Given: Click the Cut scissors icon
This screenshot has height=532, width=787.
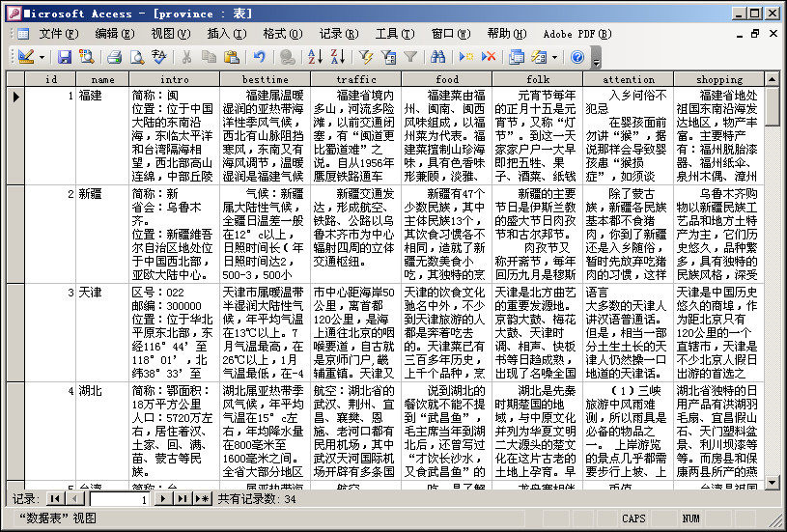Looking at the screenshot, I should 186,57.
